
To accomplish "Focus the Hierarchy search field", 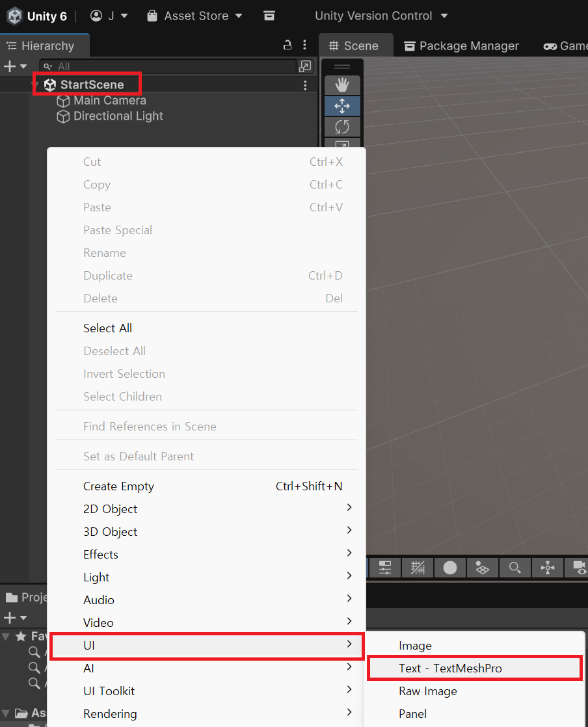I will tap(167, 66).
